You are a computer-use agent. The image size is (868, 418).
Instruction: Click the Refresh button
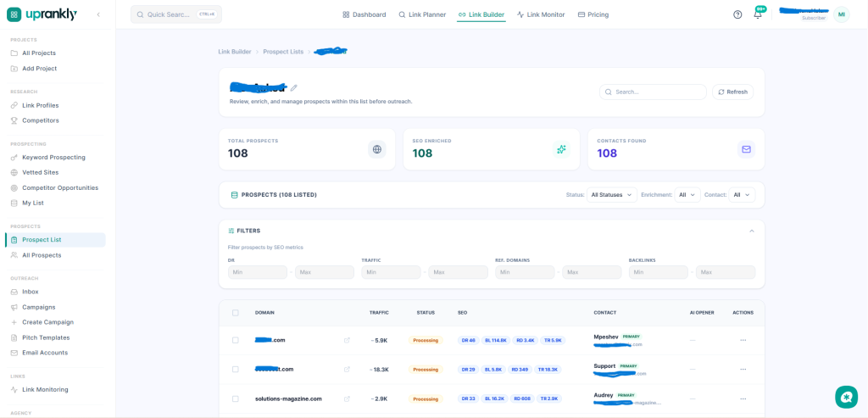733,92
